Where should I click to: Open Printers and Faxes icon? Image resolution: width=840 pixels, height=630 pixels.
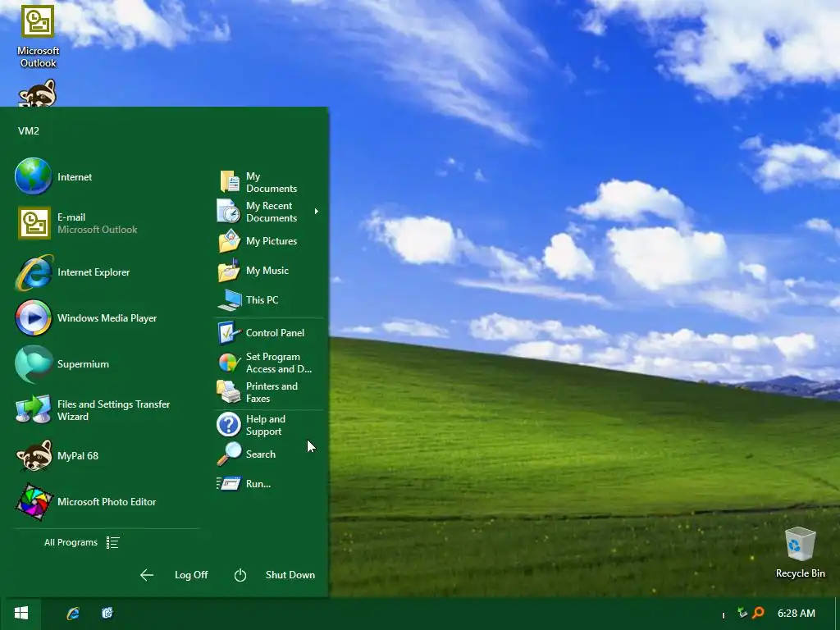(x=229, y=392)
